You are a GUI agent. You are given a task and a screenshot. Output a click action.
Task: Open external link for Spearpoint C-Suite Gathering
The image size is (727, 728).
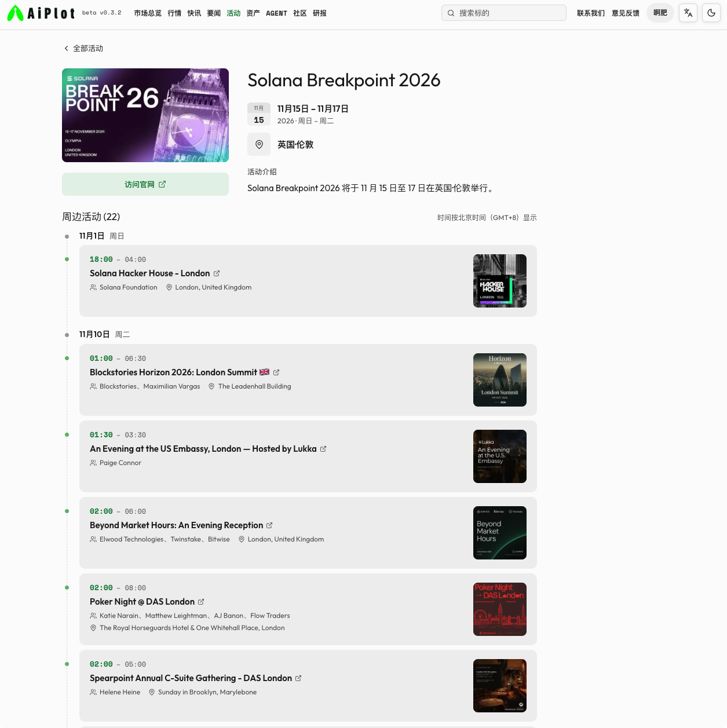coord(298,678)
